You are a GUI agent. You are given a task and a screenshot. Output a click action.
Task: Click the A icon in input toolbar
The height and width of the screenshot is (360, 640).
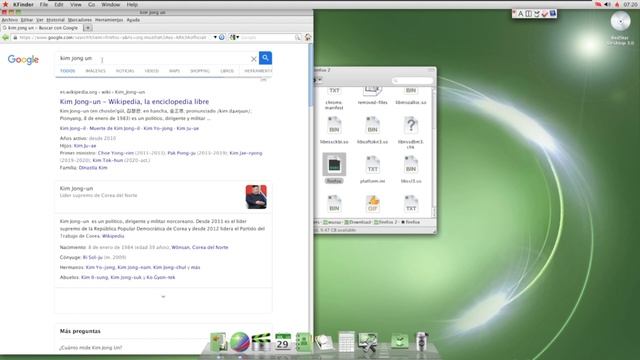pos(520,13)
